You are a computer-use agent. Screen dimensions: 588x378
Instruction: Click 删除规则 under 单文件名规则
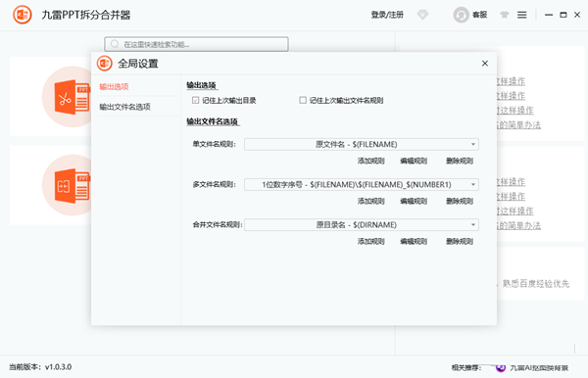click(x=460, y=161)
